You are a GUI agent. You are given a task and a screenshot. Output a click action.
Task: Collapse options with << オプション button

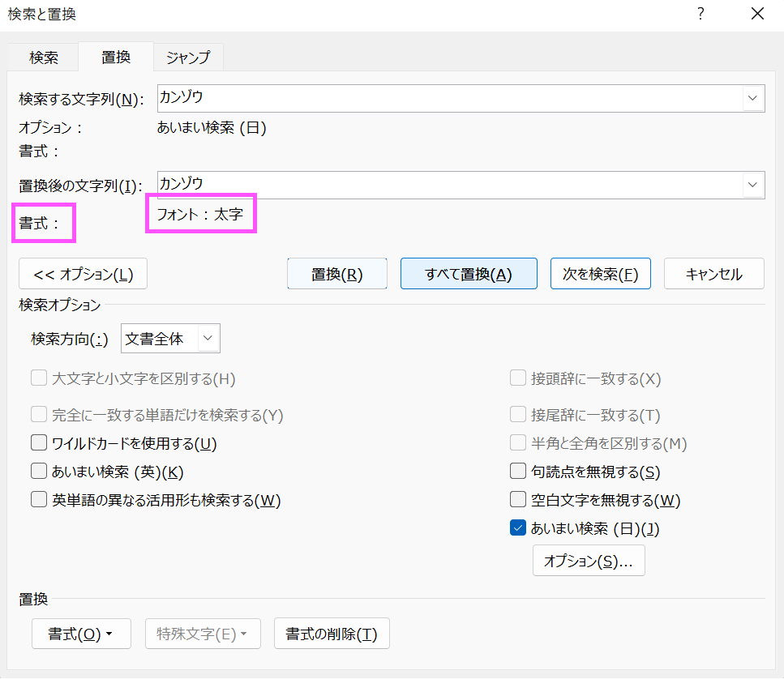coord(83,274)
